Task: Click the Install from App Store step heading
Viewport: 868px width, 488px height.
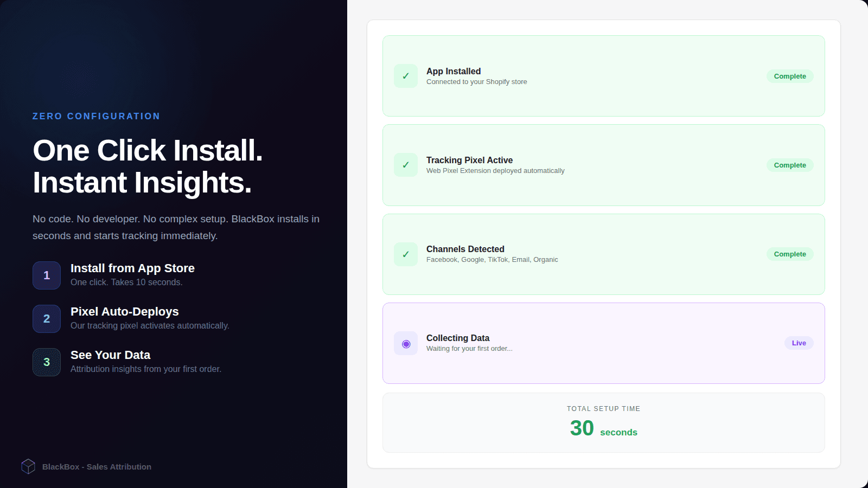Action: (x=132, y=268)
